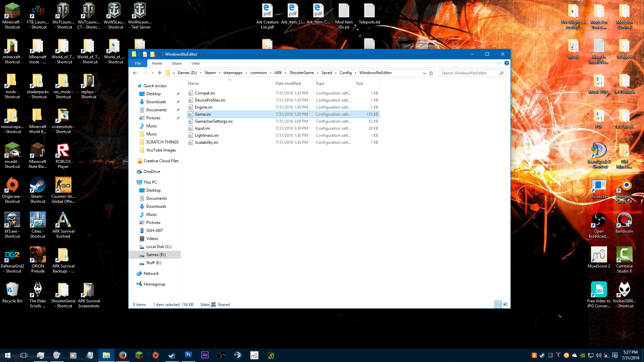Expand the ribbon with the chevron arrow
This screenshot has width=644, height=362.
point(499,63)
